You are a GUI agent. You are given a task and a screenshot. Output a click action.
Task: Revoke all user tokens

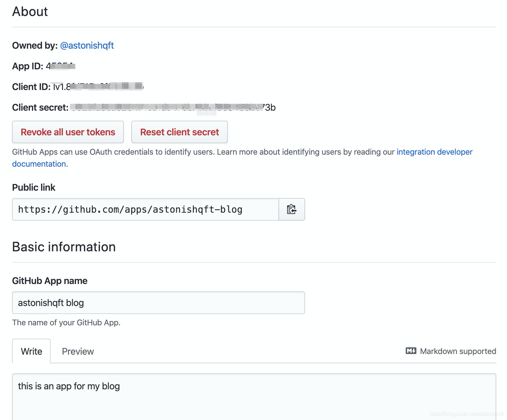click(68, 132)
